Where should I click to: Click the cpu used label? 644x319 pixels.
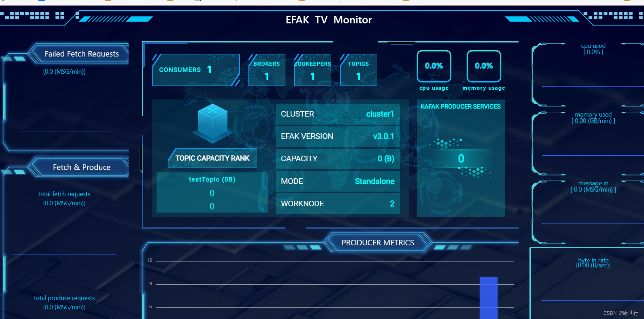tap(593, 46)
